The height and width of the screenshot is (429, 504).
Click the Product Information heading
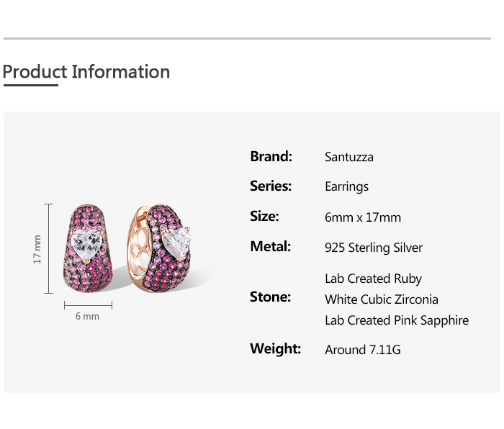[86, 72]
